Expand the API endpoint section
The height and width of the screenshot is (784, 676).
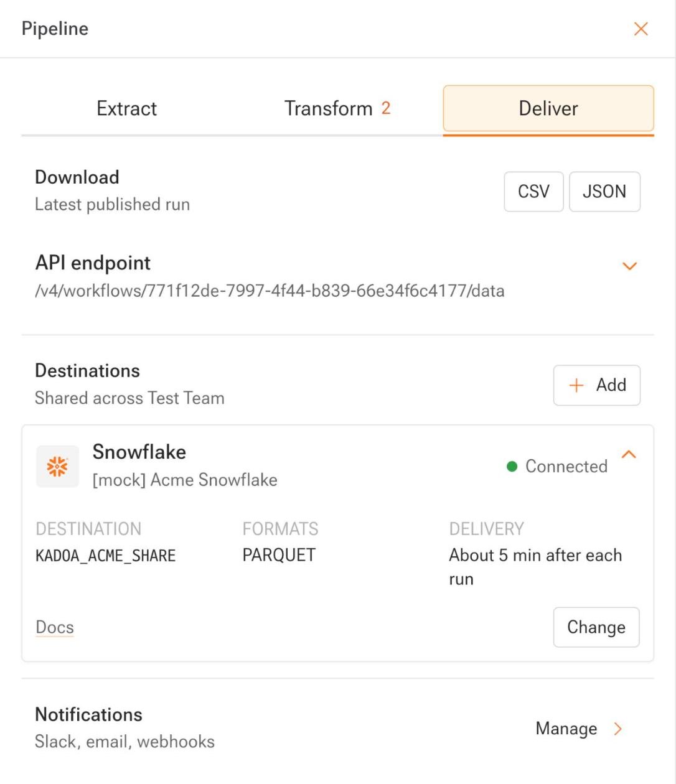tap(629, 266)
